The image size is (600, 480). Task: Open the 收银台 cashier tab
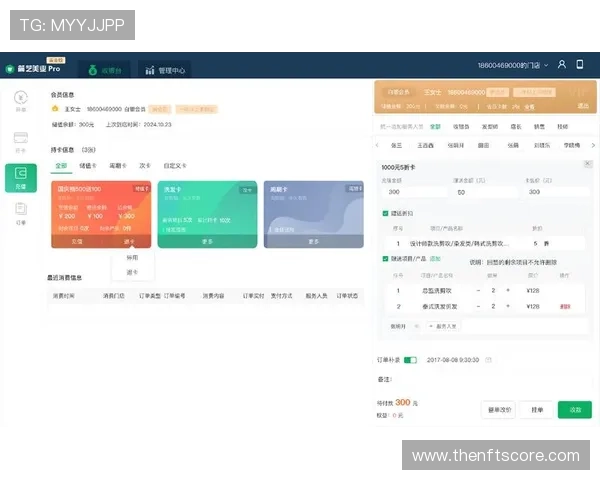pyautogui.click(x=104, y=70)
